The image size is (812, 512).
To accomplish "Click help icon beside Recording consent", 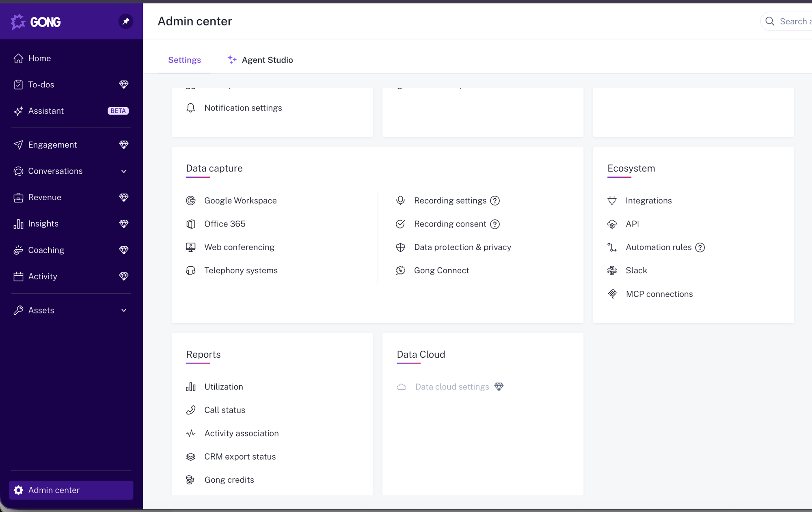I will point(495,224).
